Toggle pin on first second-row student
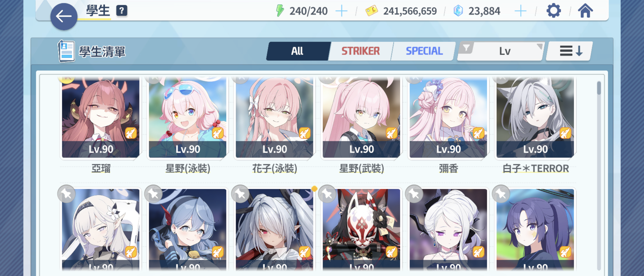644x276 pixels. click(x=66, y=194)
